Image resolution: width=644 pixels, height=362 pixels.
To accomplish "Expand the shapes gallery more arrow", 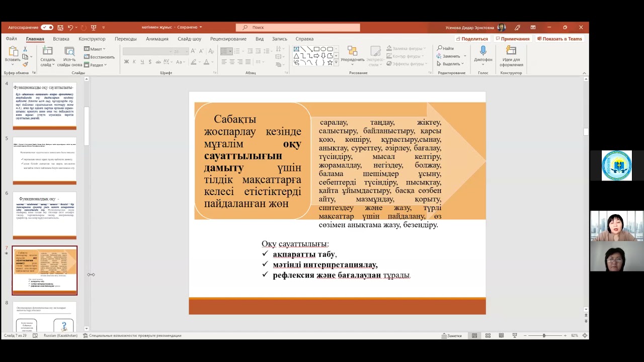I will point(336,63).
